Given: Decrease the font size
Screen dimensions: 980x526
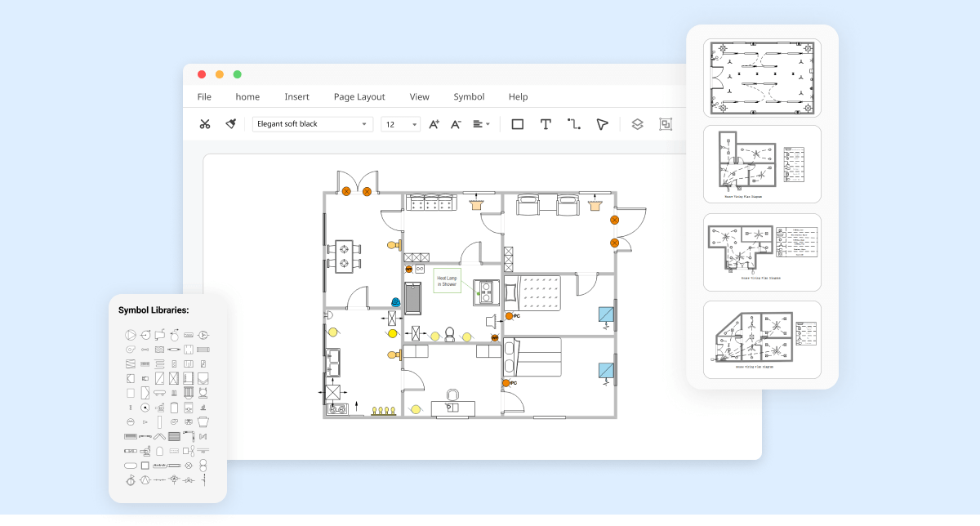Looking at the screenshot, I should [455, 123].
